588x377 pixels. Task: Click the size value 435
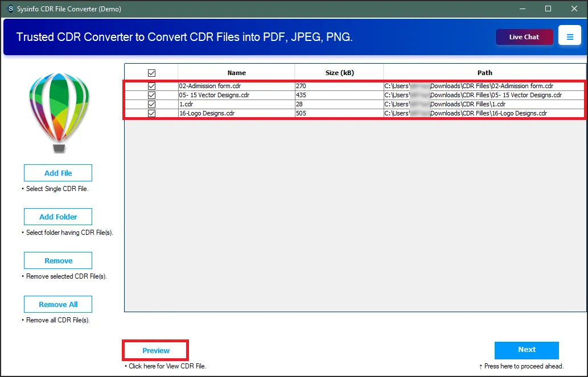click(301, 95)
